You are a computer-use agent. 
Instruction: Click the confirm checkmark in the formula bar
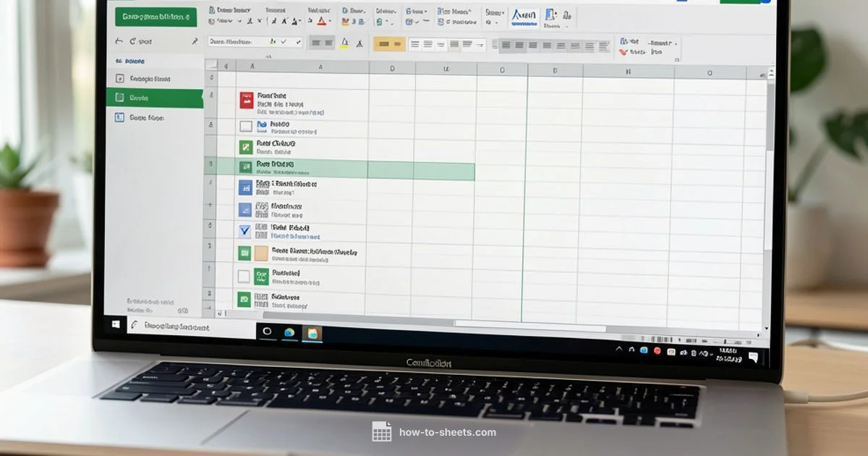284,41
